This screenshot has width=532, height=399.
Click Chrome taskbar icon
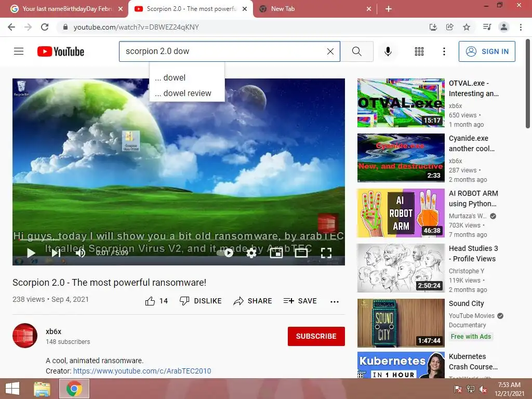tap(74, 389)
